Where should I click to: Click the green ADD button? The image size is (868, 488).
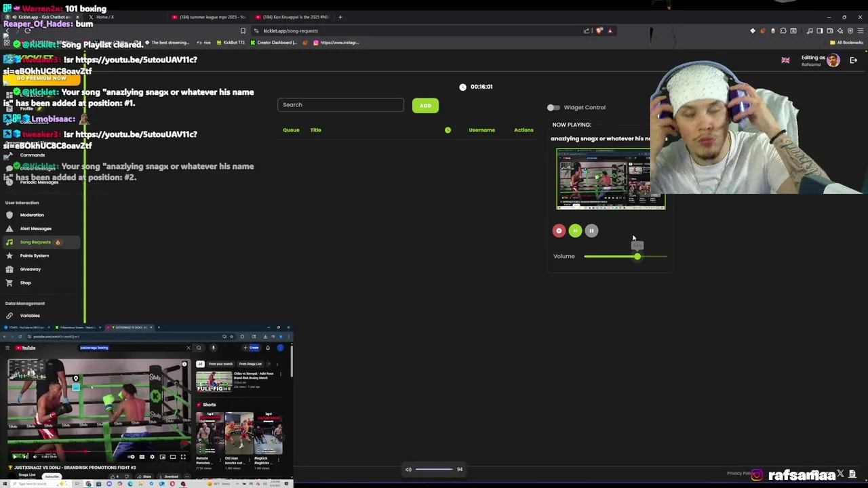coord(425,105)
